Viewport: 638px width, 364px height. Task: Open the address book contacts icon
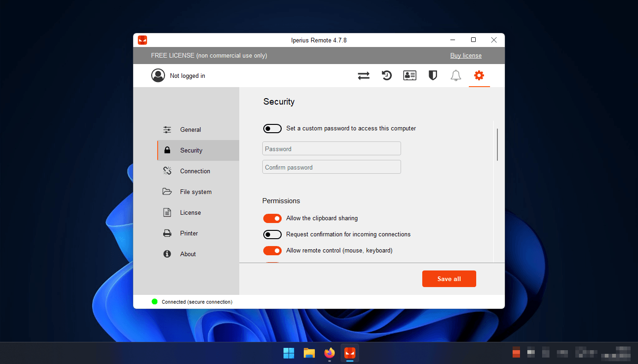pos(410,76)
